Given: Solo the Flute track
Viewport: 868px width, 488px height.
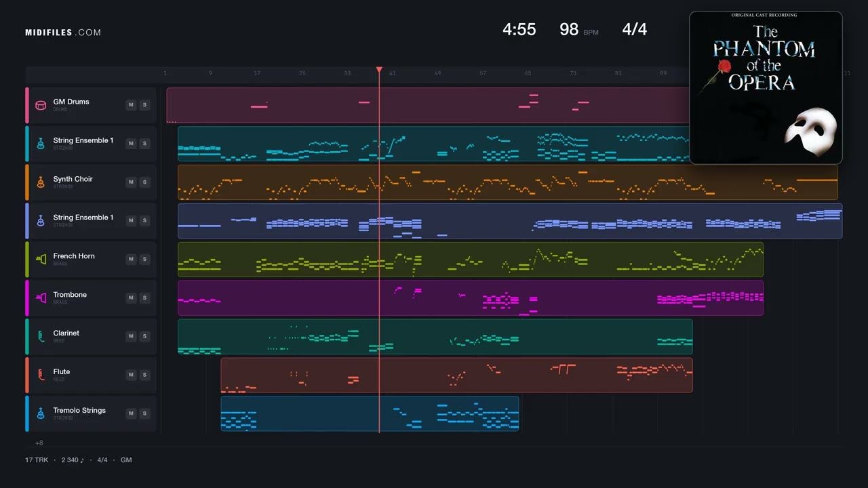Looking at the screenshot, I should point(144,375).
